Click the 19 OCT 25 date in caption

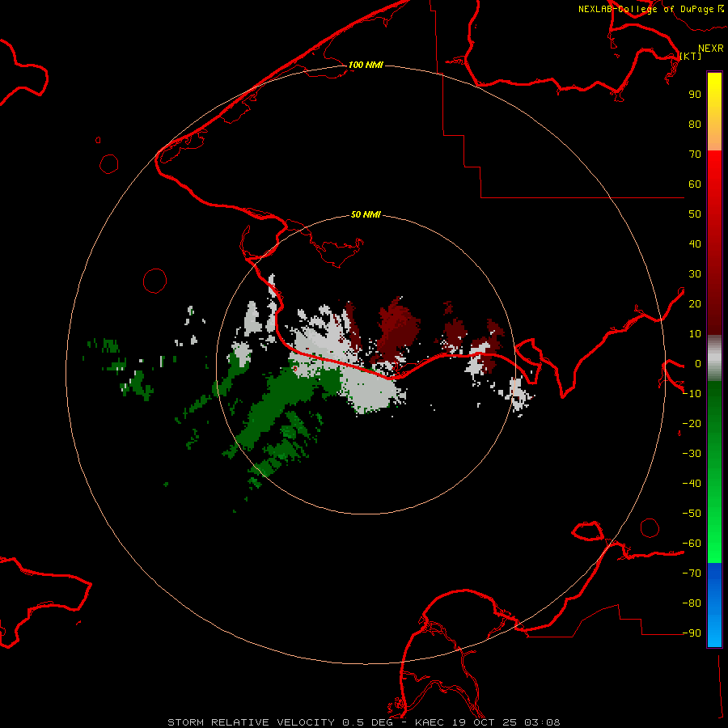[x=485, y=722]
